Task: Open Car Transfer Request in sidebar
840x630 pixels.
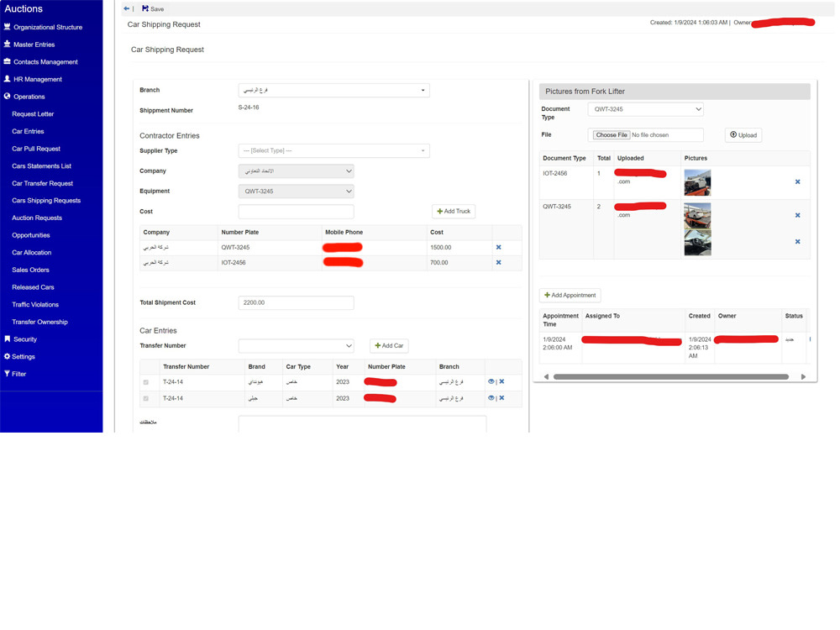Action: click(x=42, y=183)
